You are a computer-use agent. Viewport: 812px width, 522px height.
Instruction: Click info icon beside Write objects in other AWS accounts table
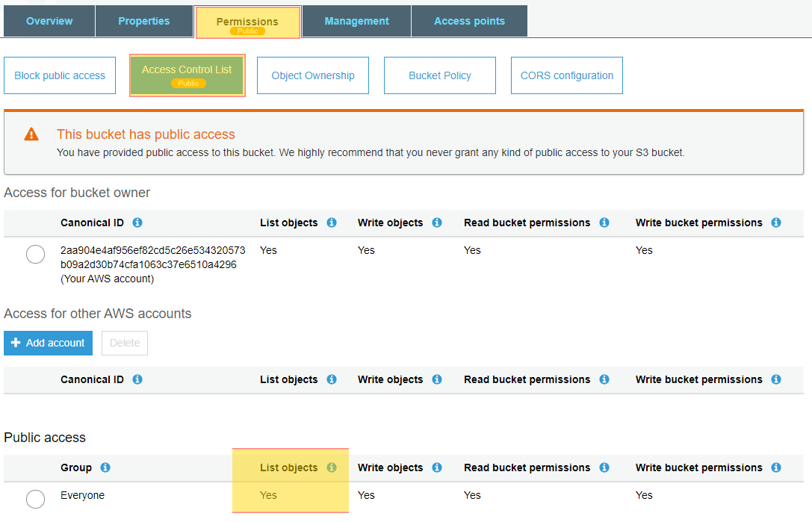(437, 379)
